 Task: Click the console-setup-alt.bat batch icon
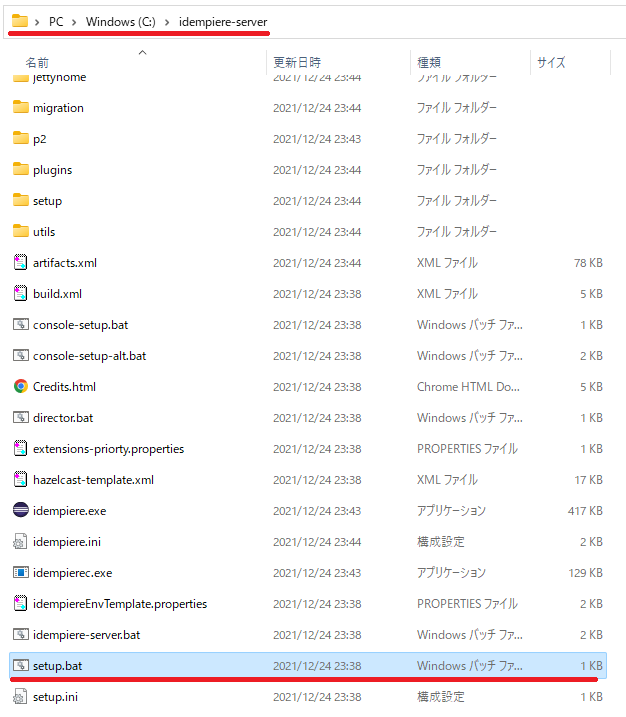click(x=21, y=355)
